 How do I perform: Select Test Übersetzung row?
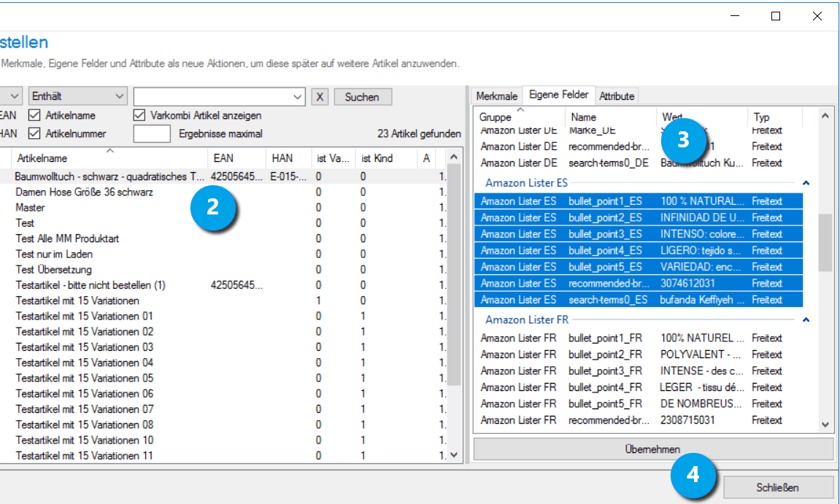(223, 269)
